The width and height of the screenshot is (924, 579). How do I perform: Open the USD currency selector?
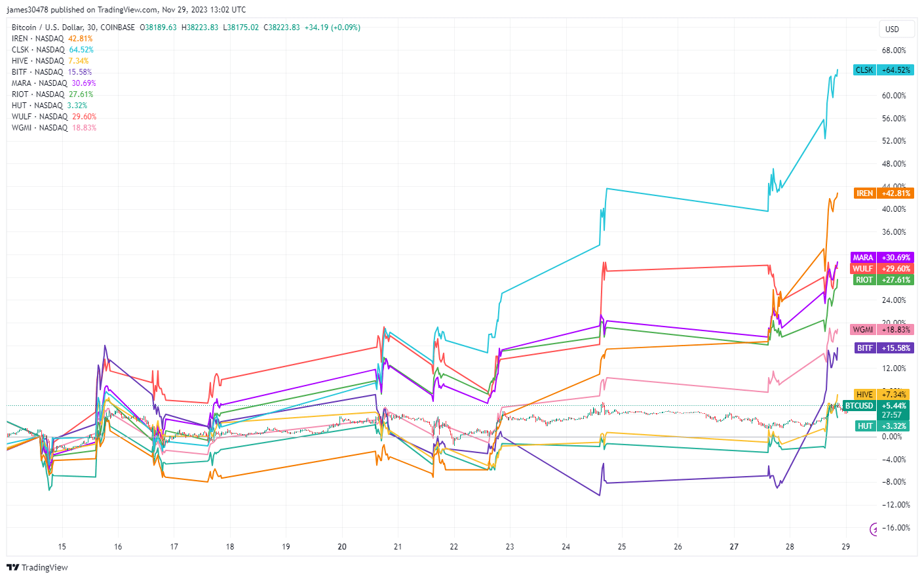point(896,29)
